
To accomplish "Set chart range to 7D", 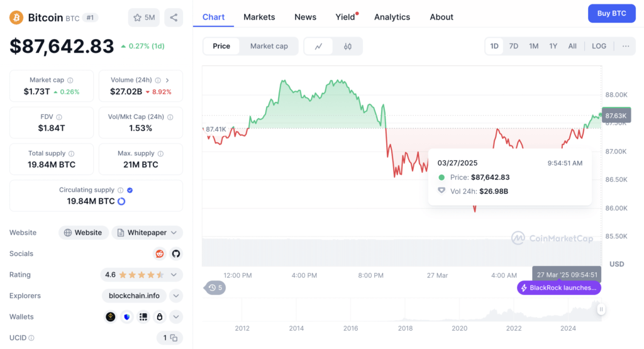I will [x=513, y=46].
